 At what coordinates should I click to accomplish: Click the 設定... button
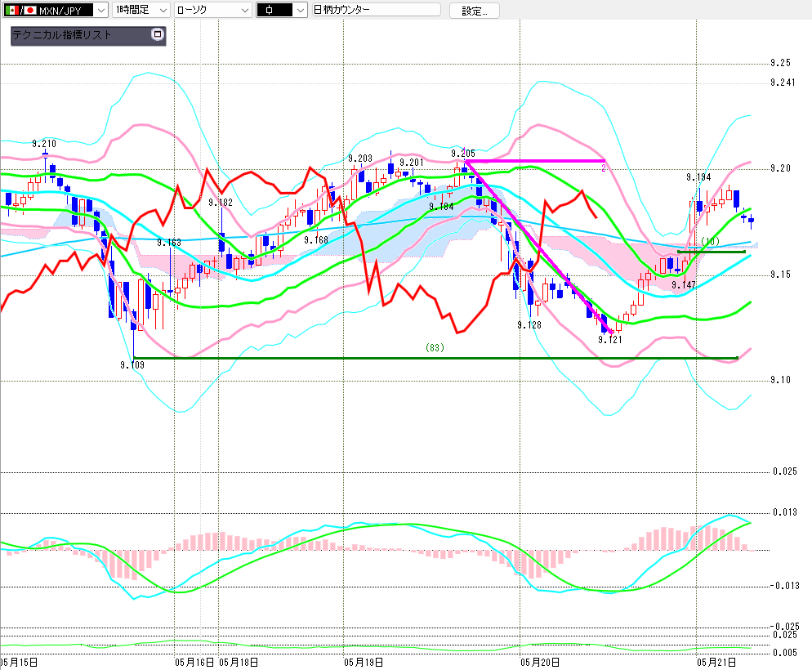click(474, 11)
